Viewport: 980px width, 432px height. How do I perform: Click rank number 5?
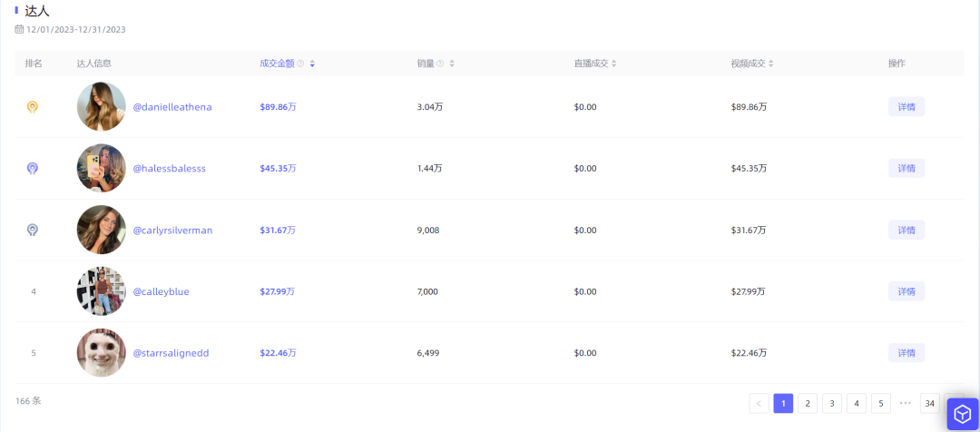34,353
